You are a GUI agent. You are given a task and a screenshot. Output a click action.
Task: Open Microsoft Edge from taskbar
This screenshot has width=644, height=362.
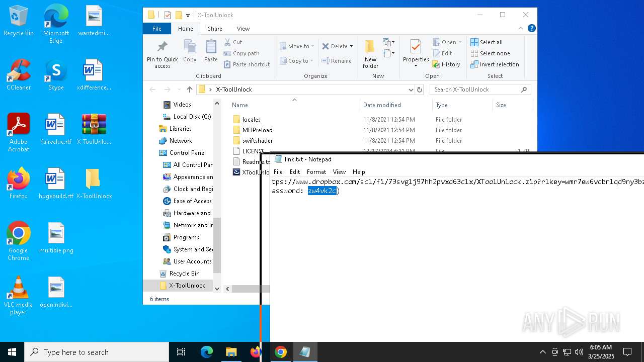pos(207,352)
